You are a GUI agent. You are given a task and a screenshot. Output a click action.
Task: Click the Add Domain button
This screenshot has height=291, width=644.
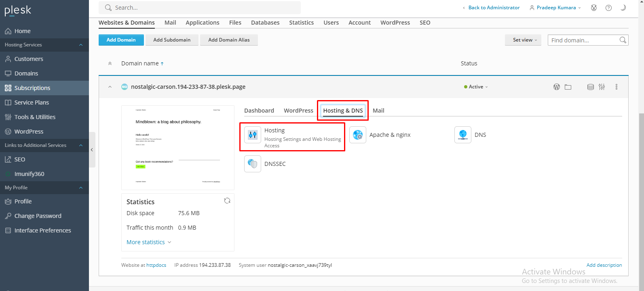(x=121, y=40)
